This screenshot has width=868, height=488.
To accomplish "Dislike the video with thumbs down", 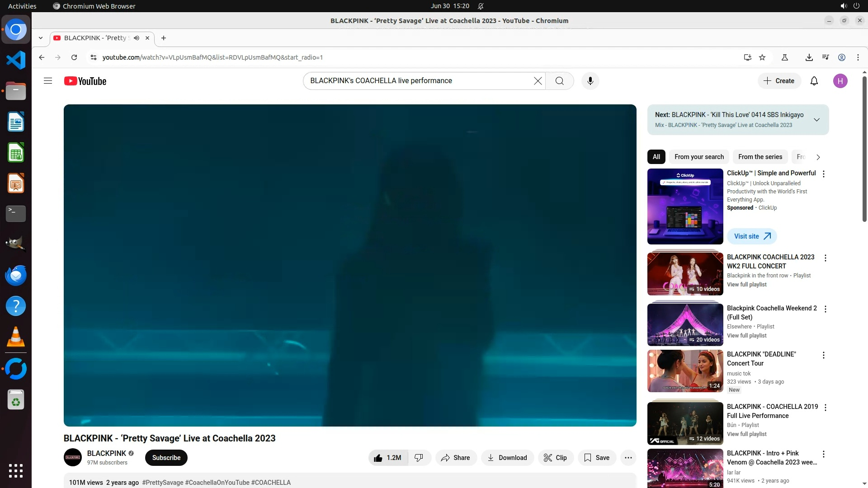I will (419, 458).
